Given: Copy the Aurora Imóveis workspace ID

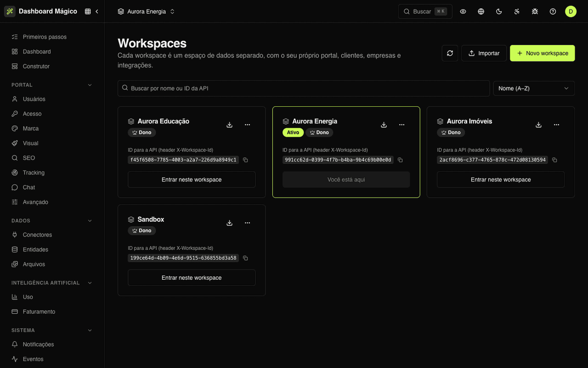Looking at the screenshot, I should coord(554,160).
